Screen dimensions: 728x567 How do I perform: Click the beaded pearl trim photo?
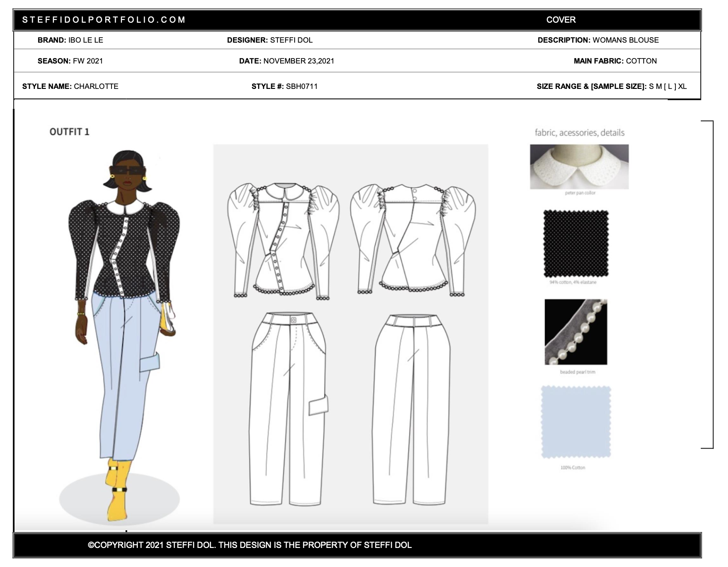click(576, 332)
